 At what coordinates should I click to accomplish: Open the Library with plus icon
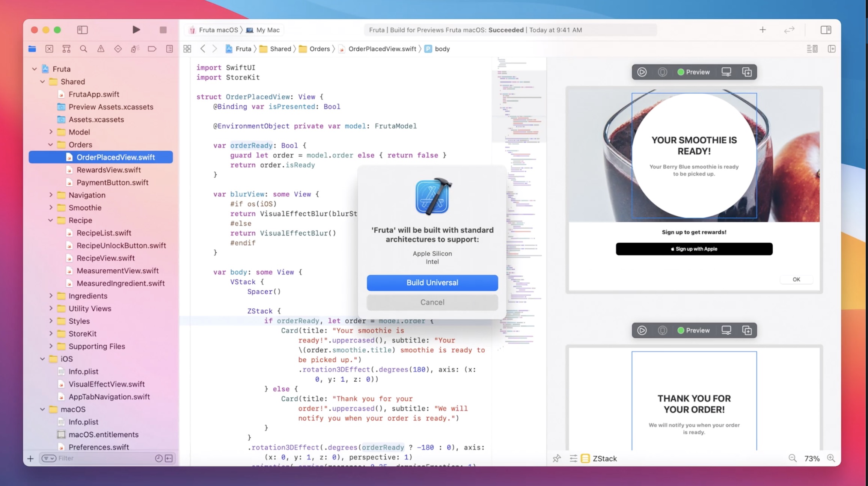(763, 30)
